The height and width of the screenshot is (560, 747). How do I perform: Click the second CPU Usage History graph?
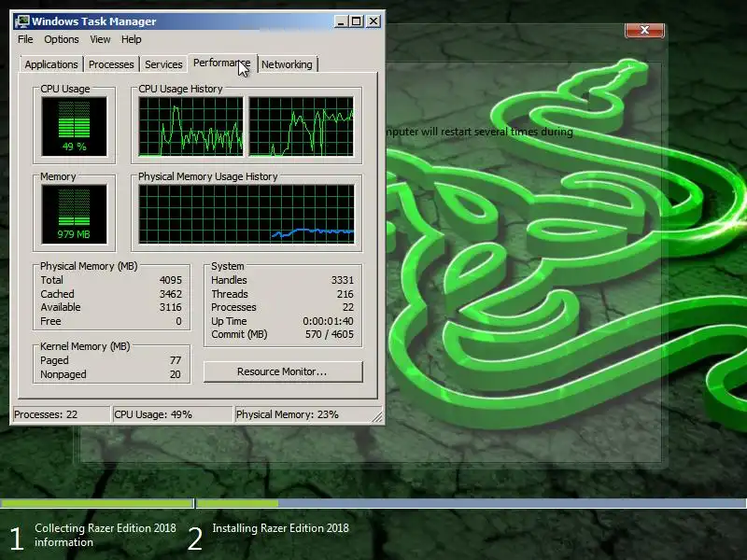coord(301,126)
